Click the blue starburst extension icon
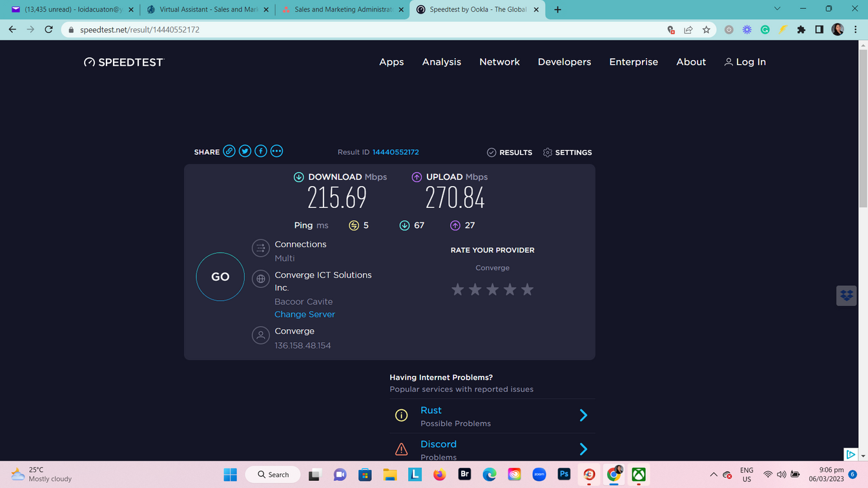868x488 pixels. pyautogui.click(x=747, y=30)
